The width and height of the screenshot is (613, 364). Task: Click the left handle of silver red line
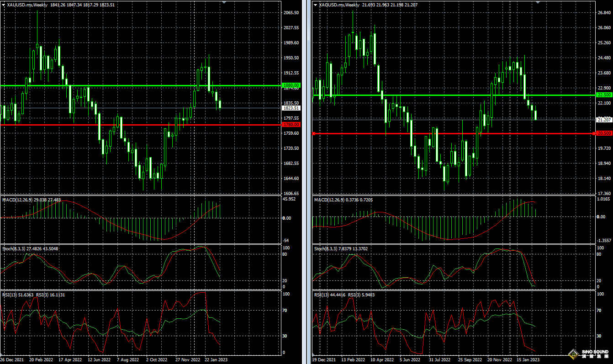[314, 133]
